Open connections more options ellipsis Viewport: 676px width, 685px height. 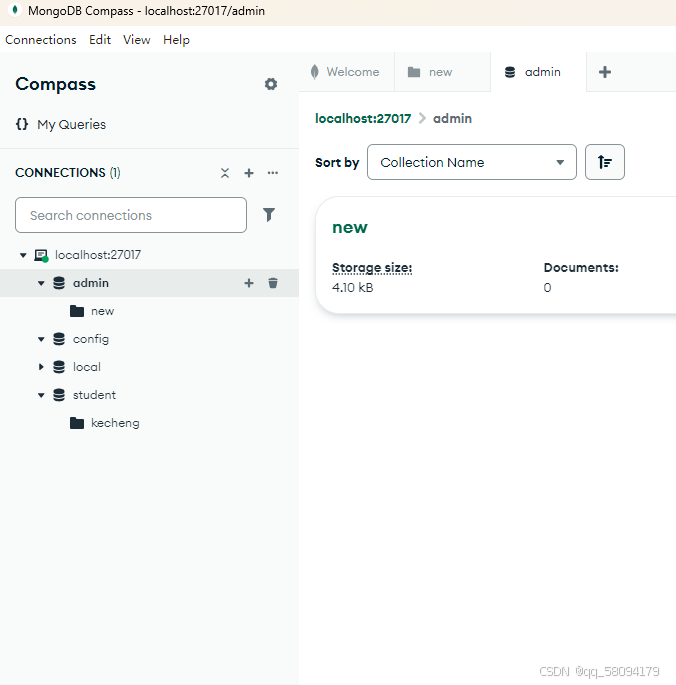pyautogui.click(x=273, y=173)
